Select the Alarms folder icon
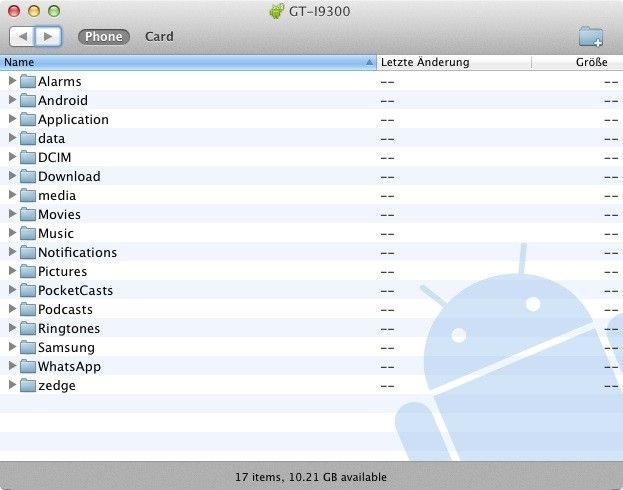 tap(28, 81)
